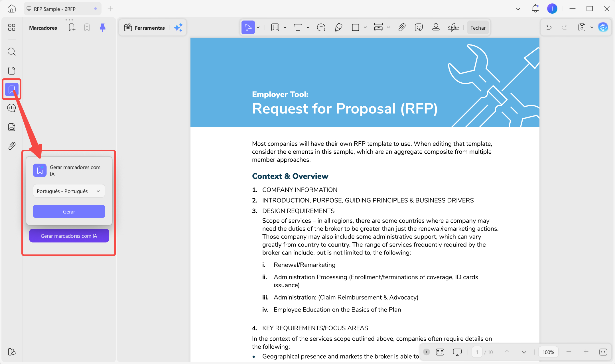Open the notifications bell
The width and height of the screenshot is (615, 364).
535,9
